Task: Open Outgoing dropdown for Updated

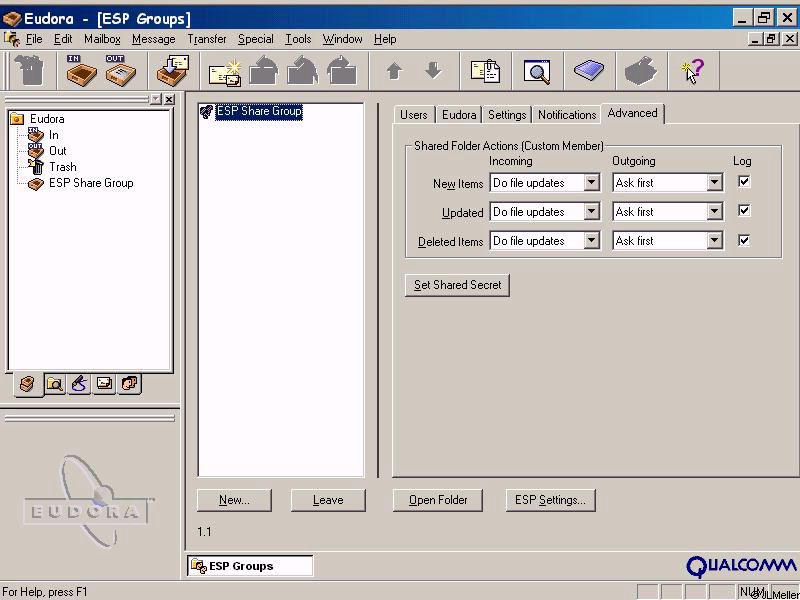Action: coord(714,211)
